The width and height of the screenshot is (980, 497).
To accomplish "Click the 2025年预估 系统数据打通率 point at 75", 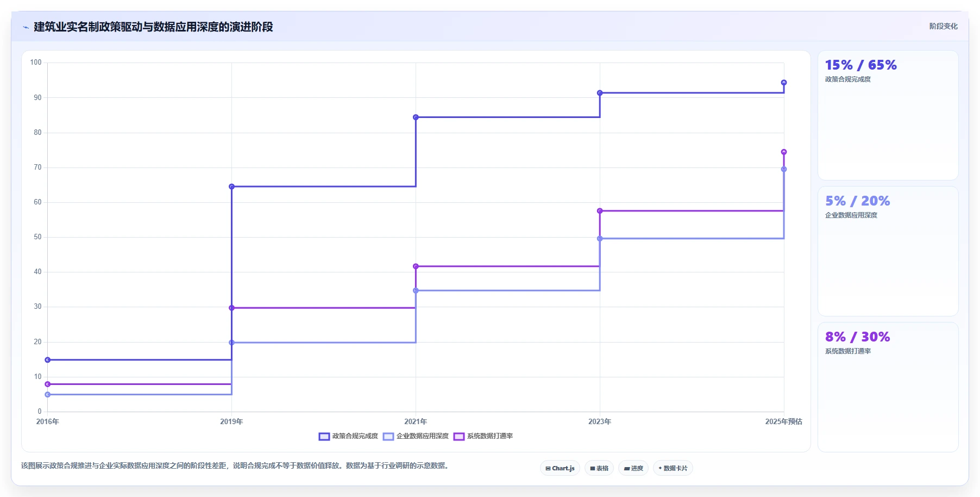I will tap(784, 152).
